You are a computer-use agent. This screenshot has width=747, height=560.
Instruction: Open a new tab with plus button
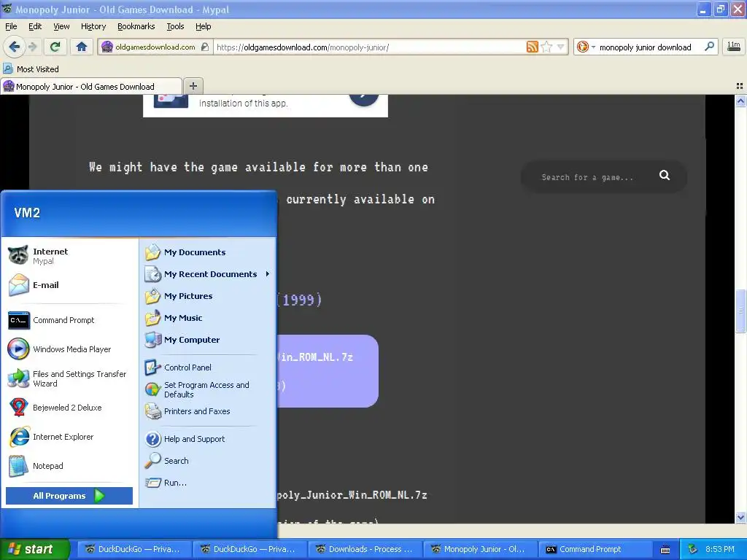tap(193, 86)
